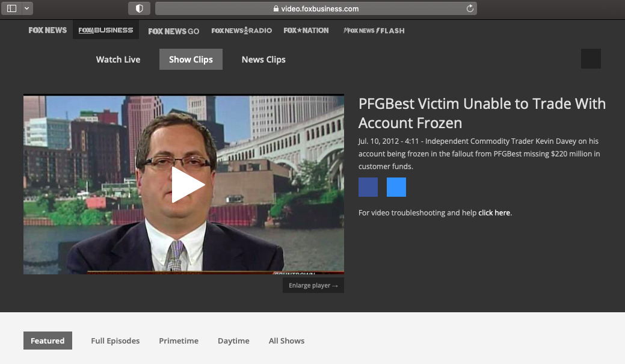Click the PFGBest Victim video title
The width and height of the screenshot is (625, 364).
(x=482, y=113)
